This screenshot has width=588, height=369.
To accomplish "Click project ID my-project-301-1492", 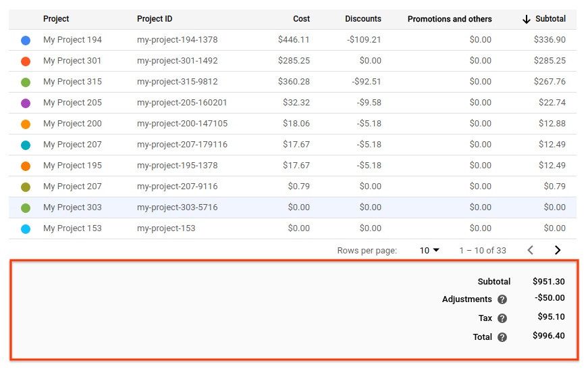I will tap(178, 60).
